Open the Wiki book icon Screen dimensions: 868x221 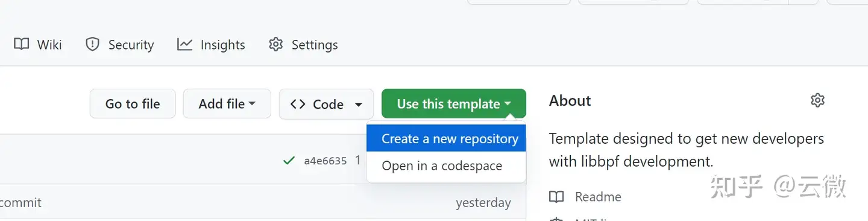[22, 44]
